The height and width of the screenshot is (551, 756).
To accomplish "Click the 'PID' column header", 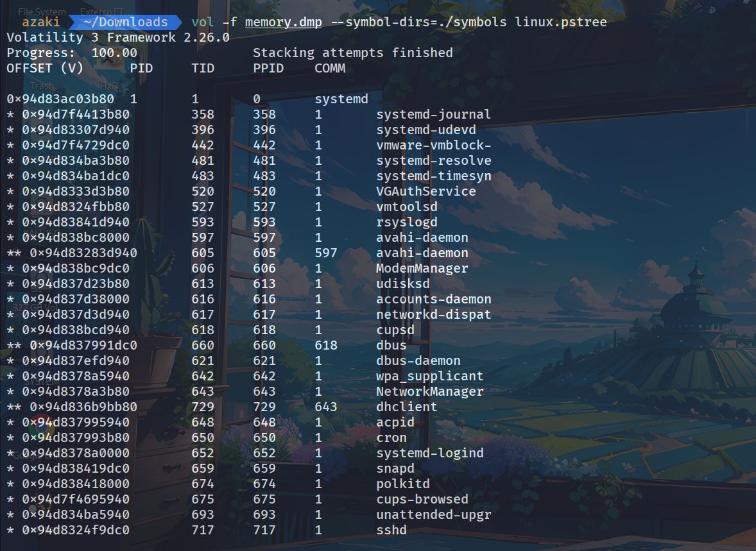I will (141, 69).
